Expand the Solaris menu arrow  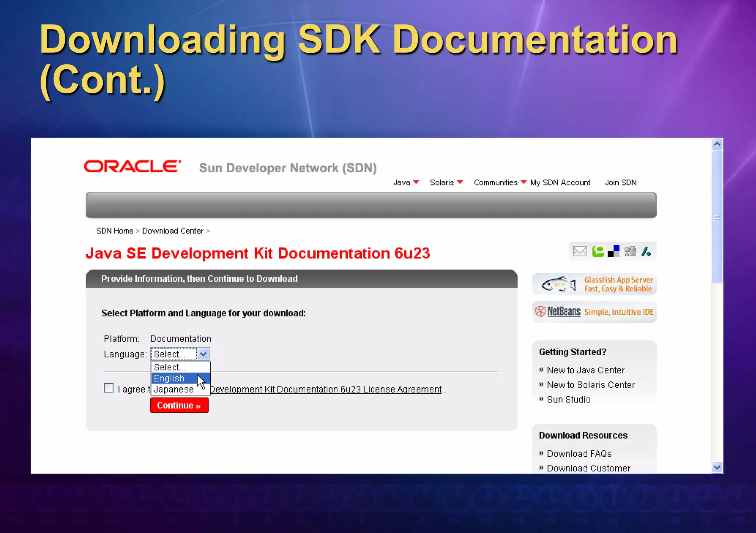[460, 182]
